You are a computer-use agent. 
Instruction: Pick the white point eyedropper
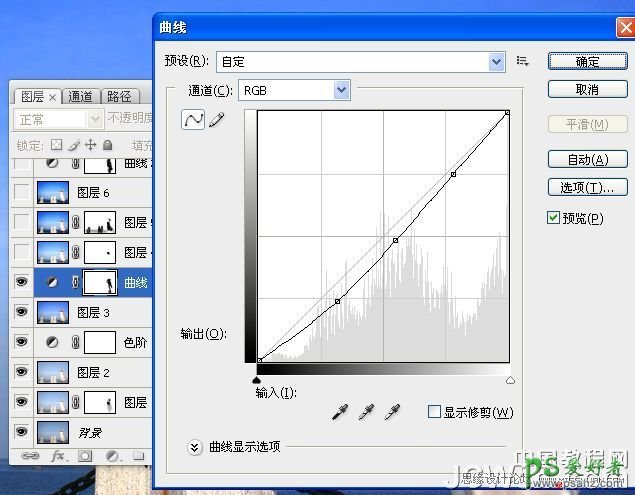392,411
